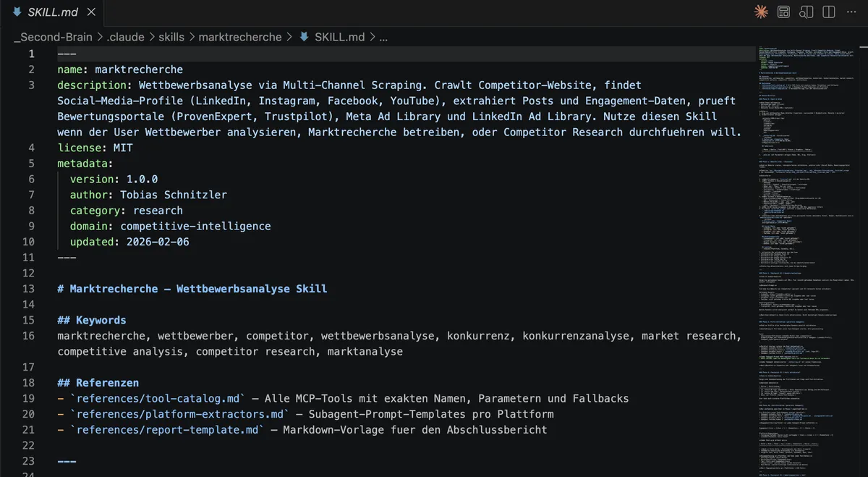
Task: Click 'competitive analysis' in keywords line
Action: pyautogui.click(x=120, y=352)
